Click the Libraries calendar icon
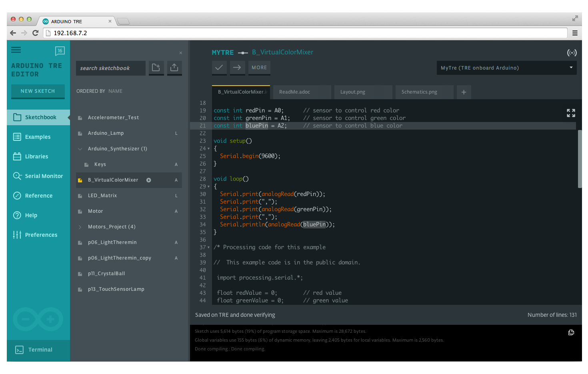The height and width of the screenshot is (374, 588). [17, 156]
